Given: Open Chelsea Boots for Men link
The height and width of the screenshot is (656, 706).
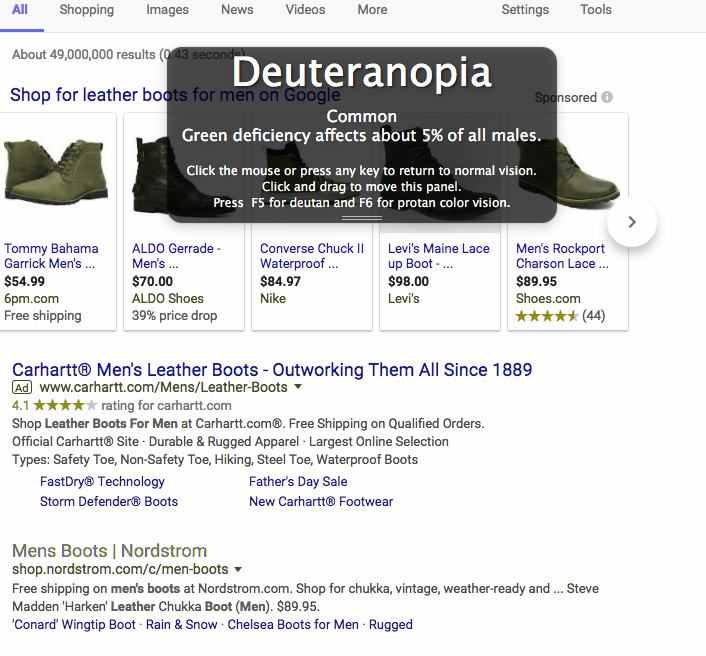Looking at the screenshot, I should (293, 624).
